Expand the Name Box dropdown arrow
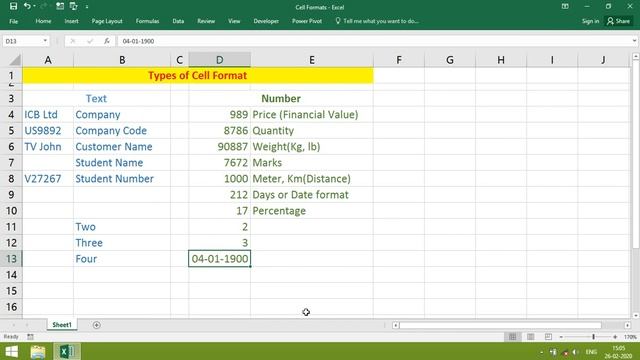 (45, 41)
